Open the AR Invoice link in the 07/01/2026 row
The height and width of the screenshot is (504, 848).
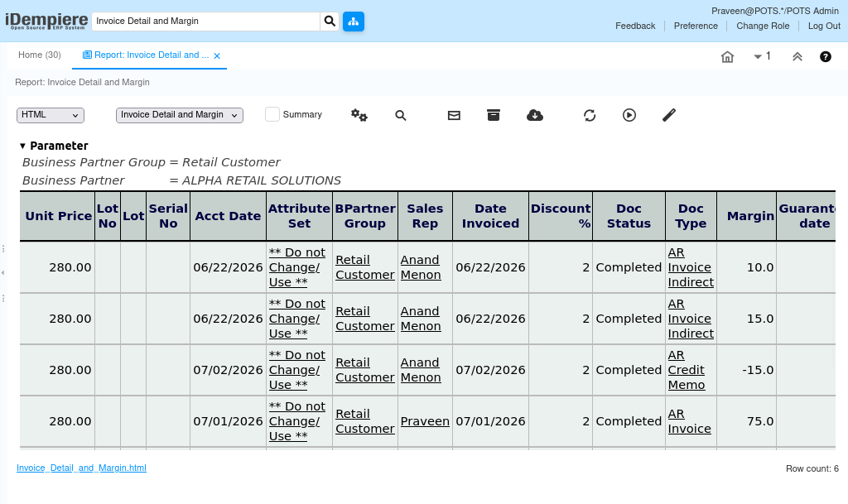pyautogui.click(x=689, y=421)
